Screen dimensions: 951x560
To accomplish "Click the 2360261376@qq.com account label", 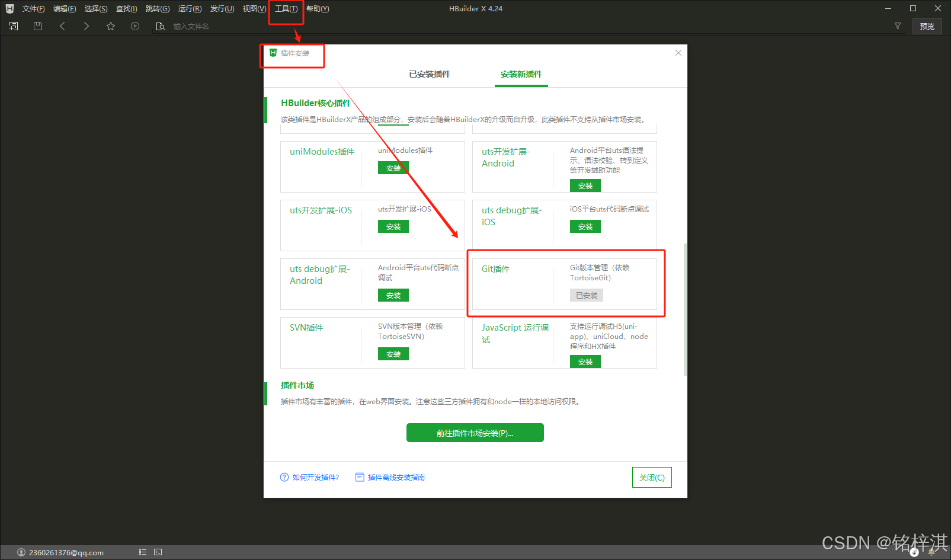I will 66,553.
